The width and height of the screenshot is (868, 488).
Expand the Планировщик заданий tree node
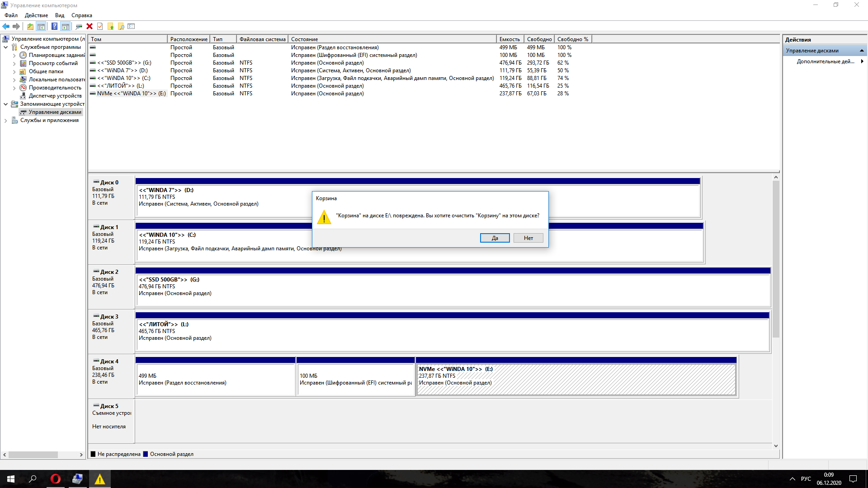[14, 56]
